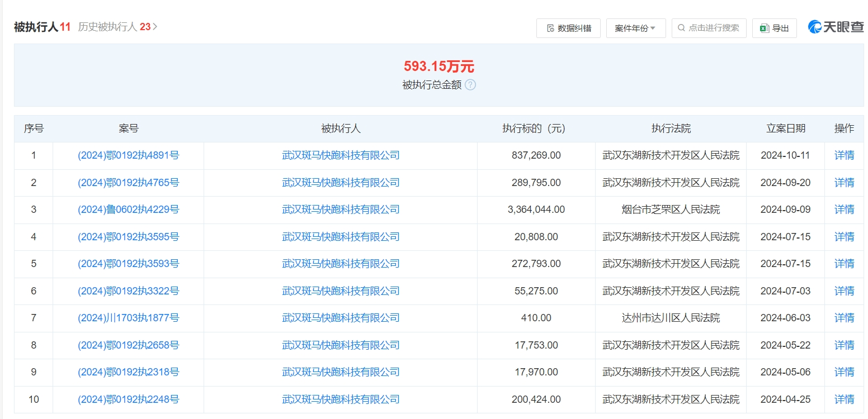View 详情 for row 1
This screenshot has height=419, width=868.
click(844, 155)
